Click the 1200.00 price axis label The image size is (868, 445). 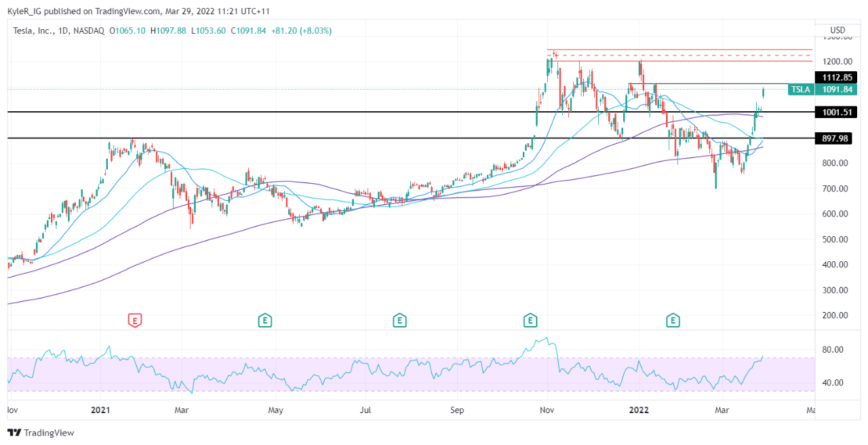click(836, 61)
